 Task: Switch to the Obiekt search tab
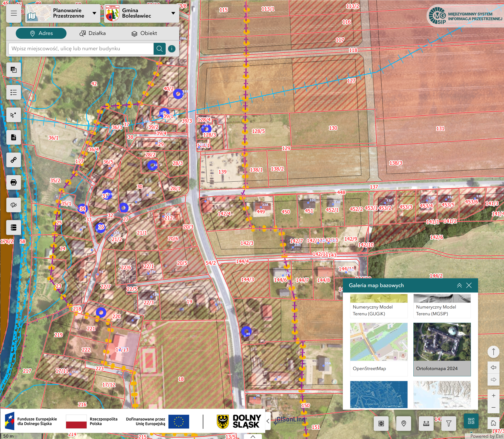coord(144,33)
